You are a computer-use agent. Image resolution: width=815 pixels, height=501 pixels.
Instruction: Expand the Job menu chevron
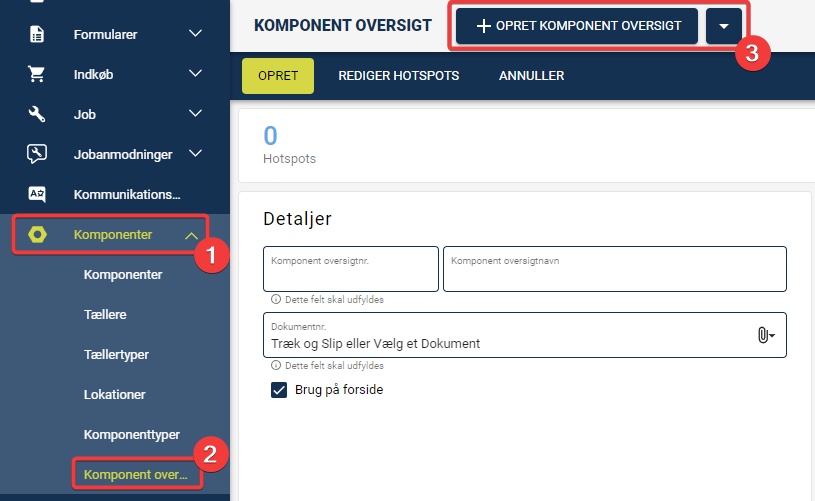195,113
